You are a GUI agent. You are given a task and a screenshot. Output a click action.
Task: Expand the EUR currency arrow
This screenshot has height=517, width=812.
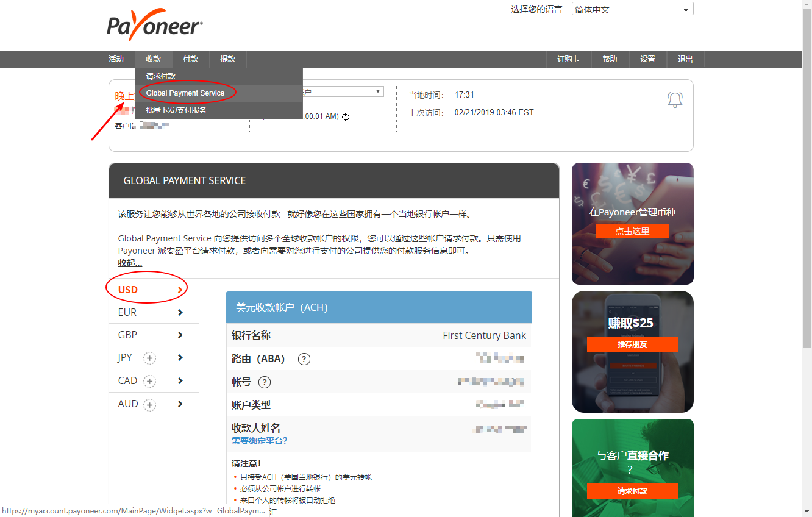tap(180, 313)
